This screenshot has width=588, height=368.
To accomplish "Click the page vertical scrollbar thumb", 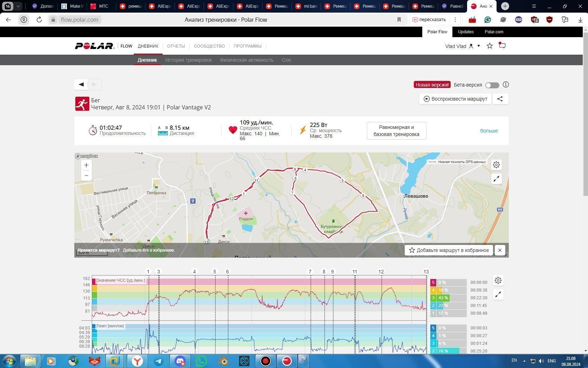I will tap(585, 114).
